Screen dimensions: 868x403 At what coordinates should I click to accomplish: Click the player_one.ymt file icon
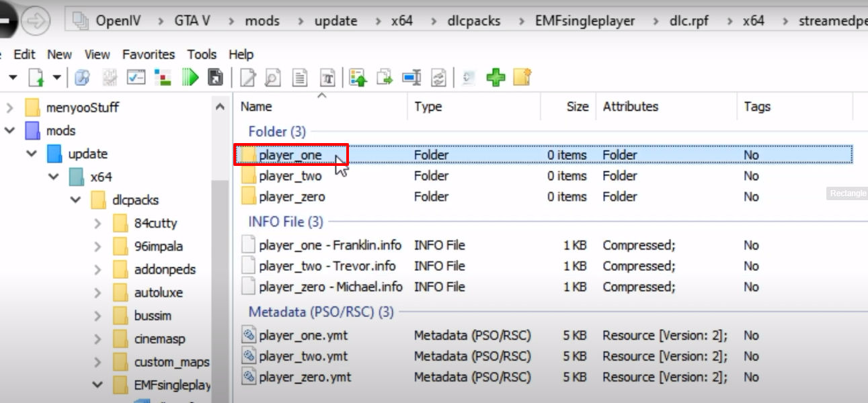tap(249, 335)
